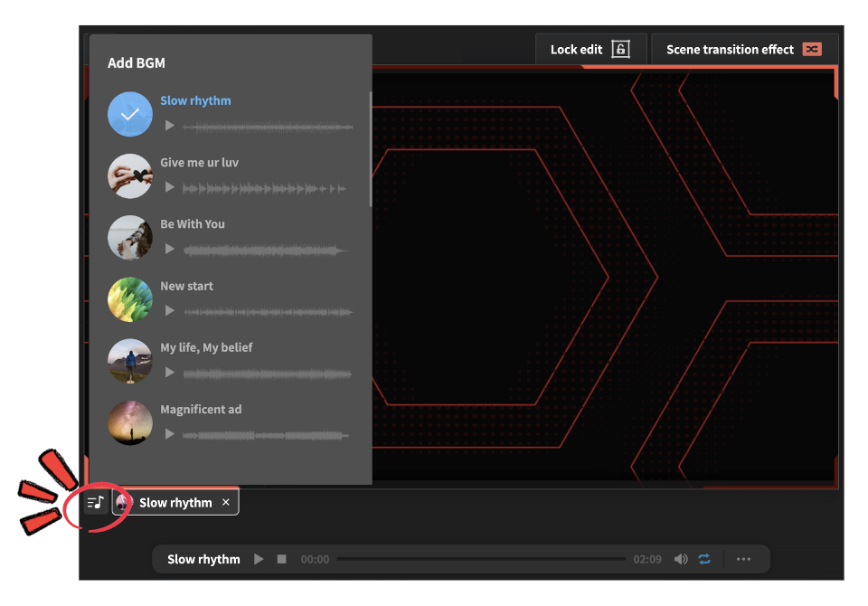Click the Be With You waveform
This screenshot has width=868, height=606.
[266, 251]
